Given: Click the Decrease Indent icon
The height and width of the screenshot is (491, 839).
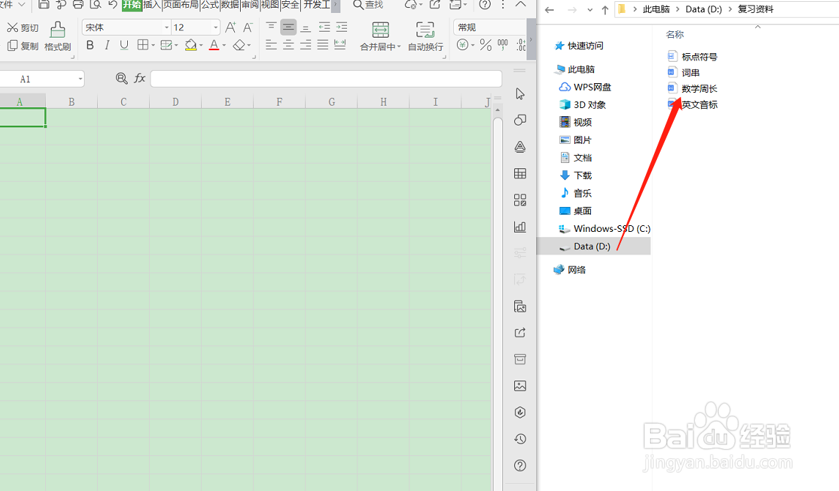Looking at the screenshot, I should (324, 27).
